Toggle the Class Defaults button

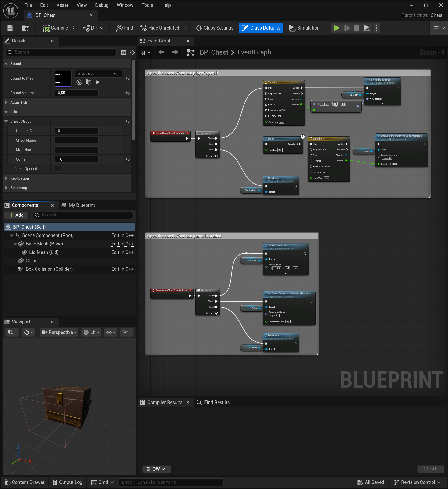point(261,28)
